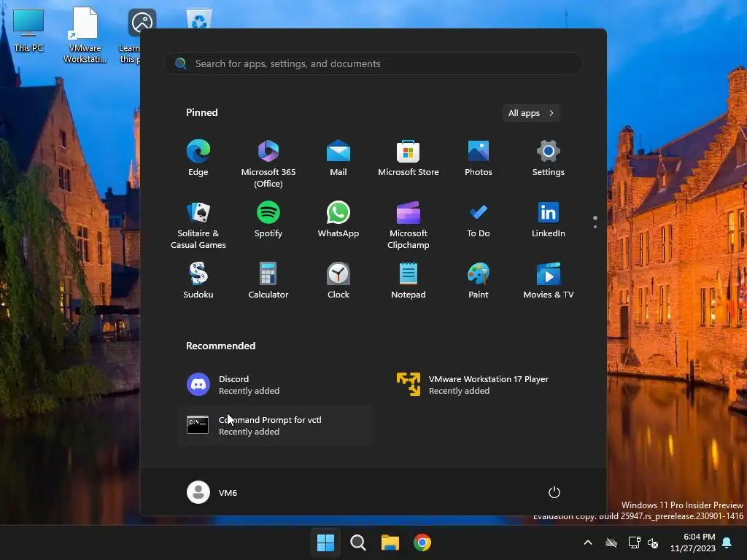
Task: Select VMware Workstation desktop shortcut
Action: click(x=85, y=35)
